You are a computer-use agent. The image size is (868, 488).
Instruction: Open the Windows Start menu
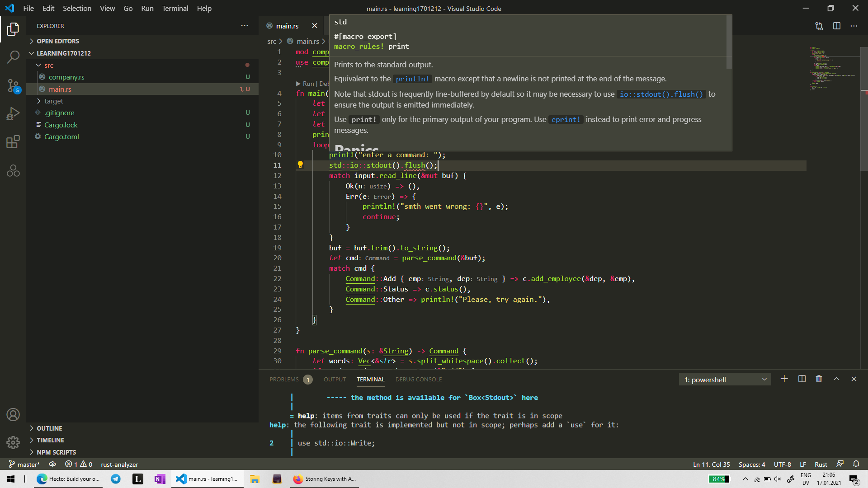point(11,479)
